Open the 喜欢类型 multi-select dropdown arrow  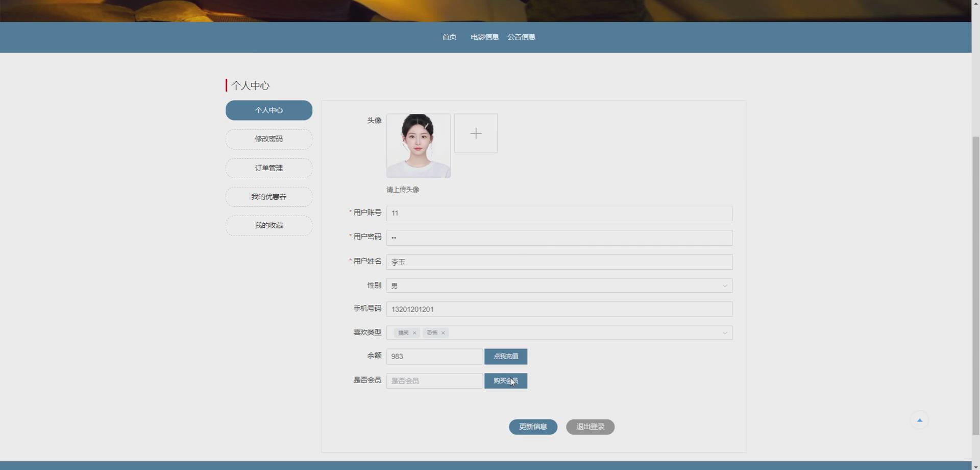[x=724, y=333]
